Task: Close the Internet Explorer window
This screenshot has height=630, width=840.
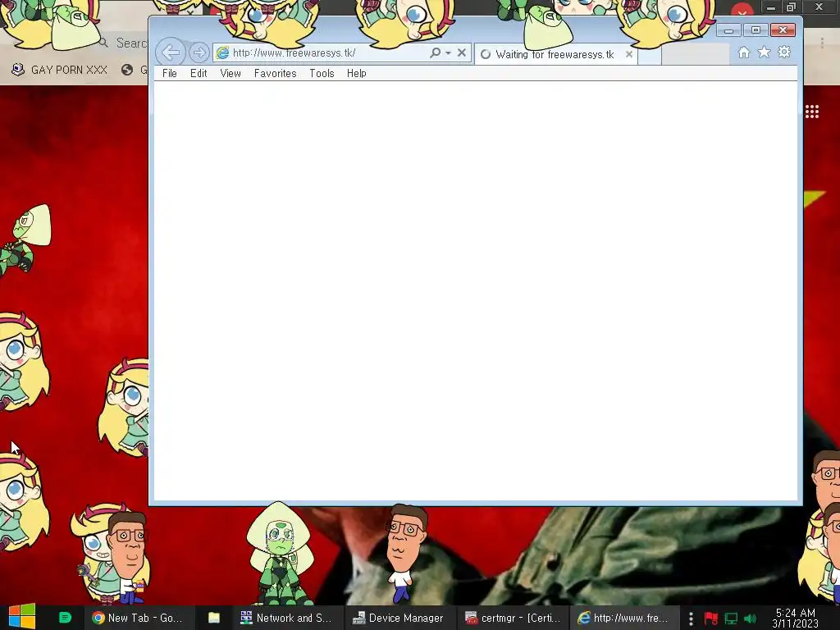Action: point(783,30)
